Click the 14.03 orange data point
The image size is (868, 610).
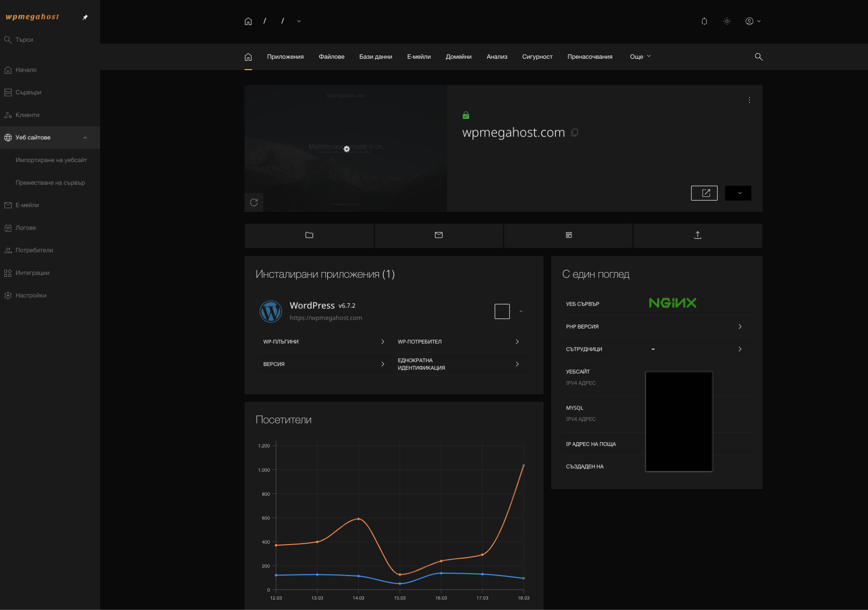pos(359,519)
